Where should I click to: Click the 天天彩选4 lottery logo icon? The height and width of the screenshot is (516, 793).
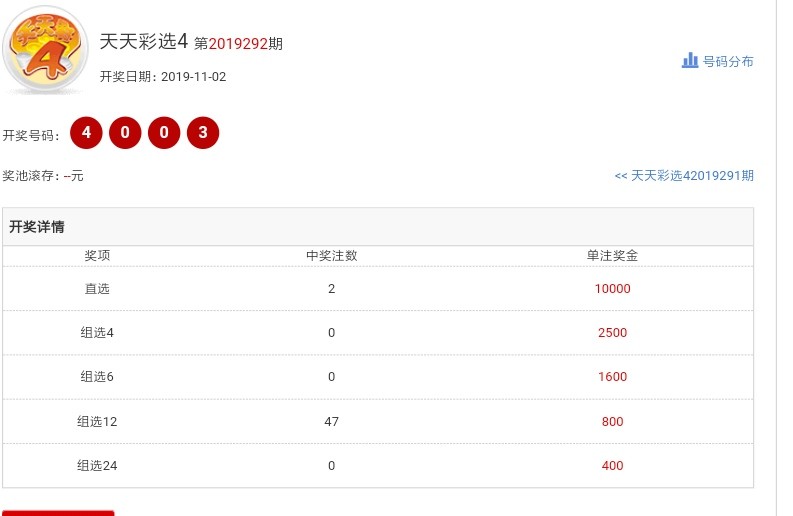[45, 50]
